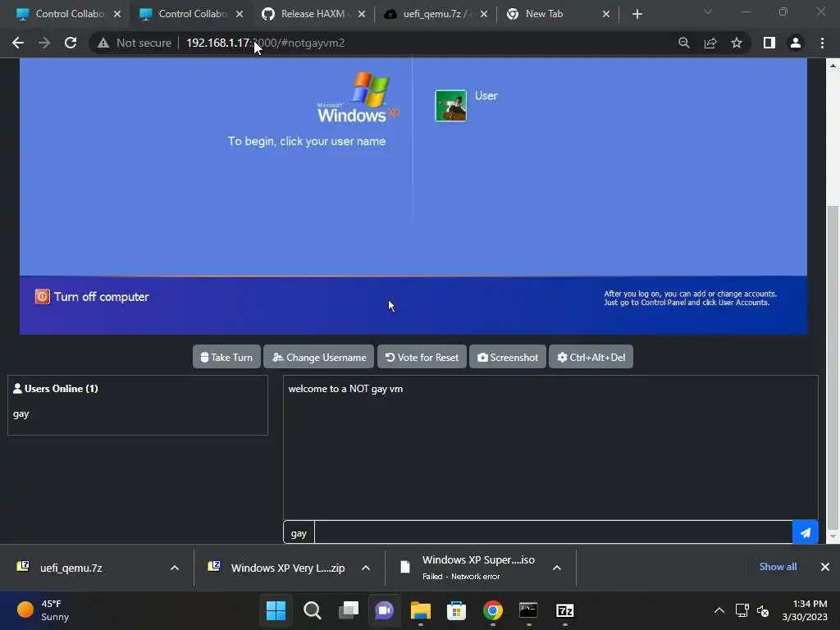The image size is (840, 630).
Task: Expand options for Windows XP Very L...zip
Action: 366,568
